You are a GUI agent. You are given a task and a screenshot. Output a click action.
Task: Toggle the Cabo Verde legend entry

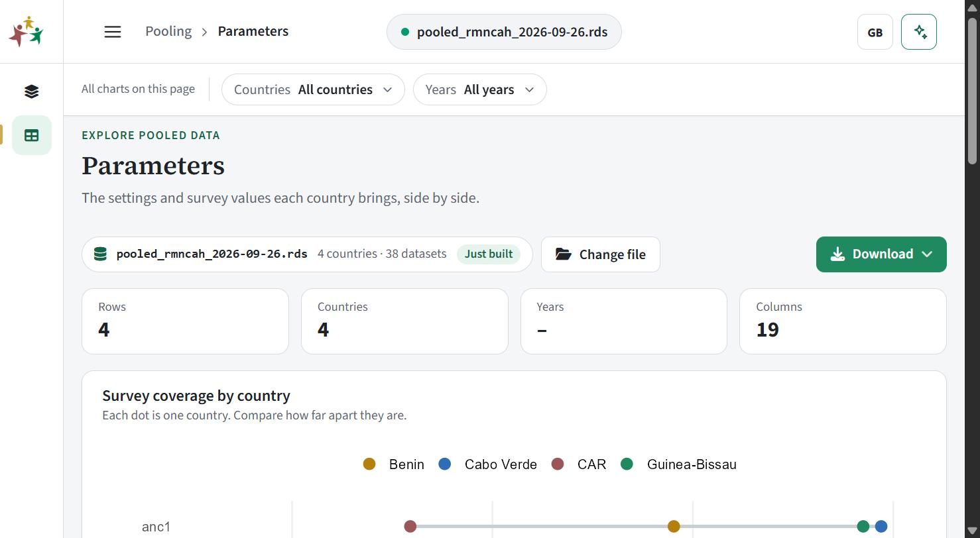click(x=488, y=464)
